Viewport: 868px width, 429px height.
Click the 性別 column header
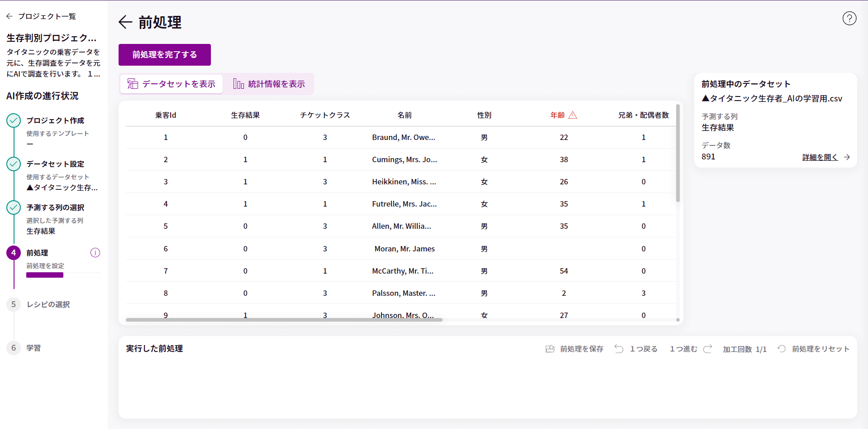(x=484, y=115)
